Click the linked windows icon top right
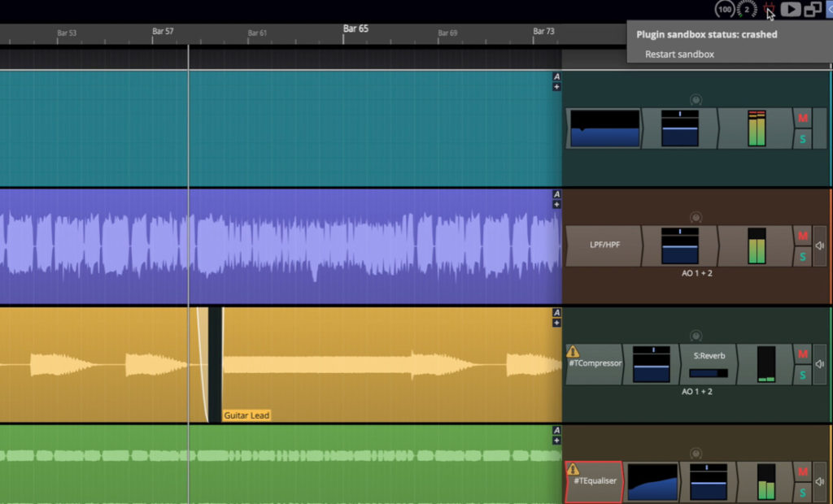 [813, 10]
